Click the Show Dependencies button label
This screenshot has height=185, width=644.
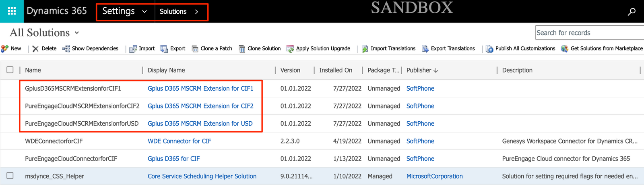(95, 48)
